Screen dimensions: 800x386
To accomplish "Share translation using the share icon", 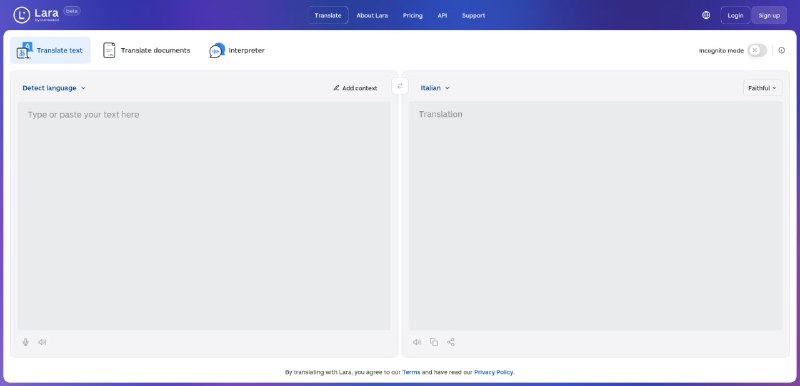I will pyautogui.click(x=451, y=342).
